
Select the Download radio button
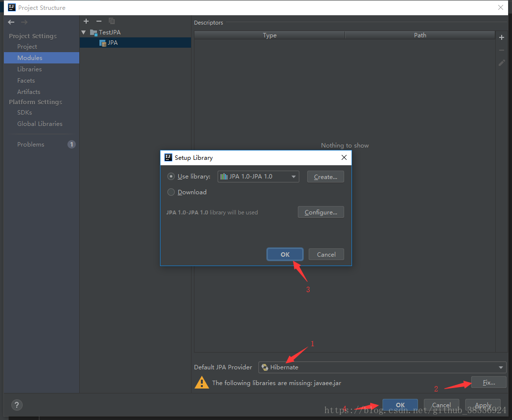tap(171, 192)
